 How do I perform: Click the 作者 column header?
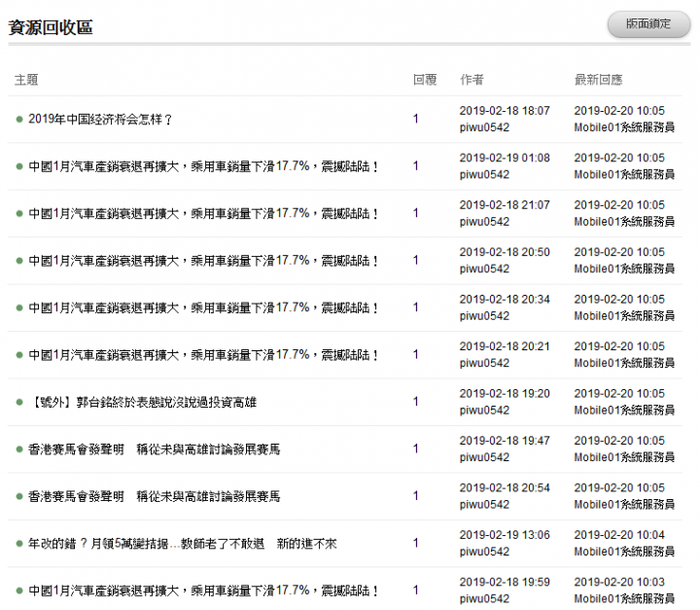point(472,80)
